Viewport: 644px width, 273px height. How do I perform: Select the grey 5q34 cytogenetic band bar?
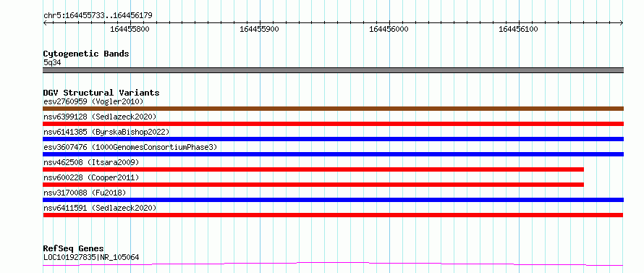coord(333,70)
